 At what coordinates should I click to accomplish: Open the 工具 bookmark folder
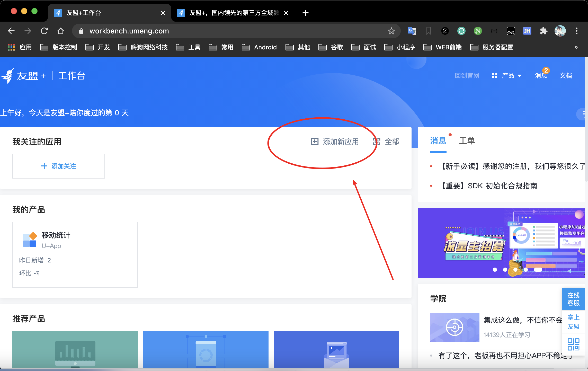coord(188,47)
